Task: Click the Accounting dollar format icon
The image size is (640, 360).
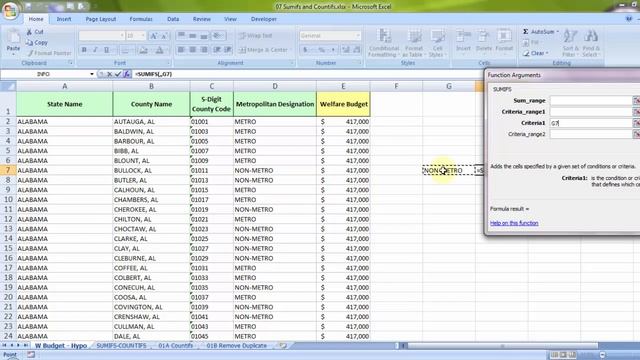Action: (306, 50)
